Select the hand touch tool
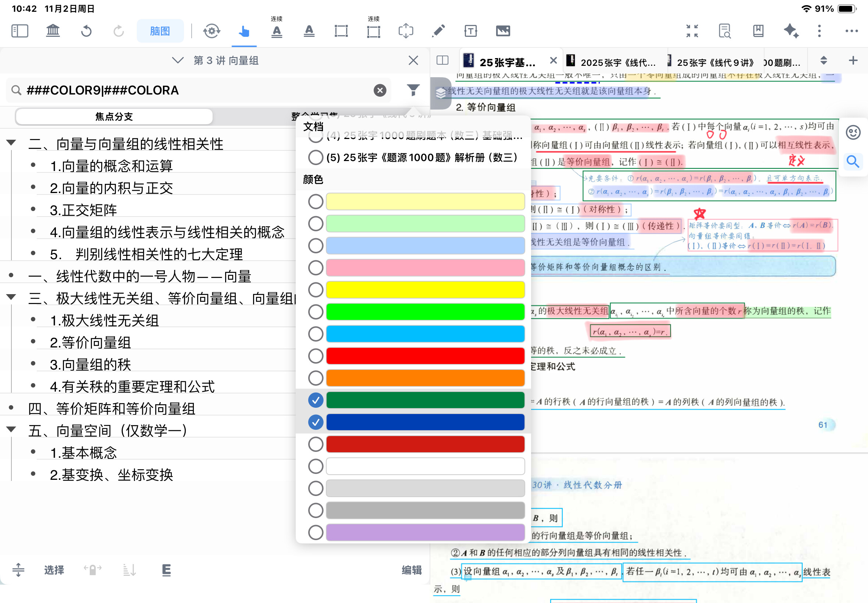Image resolution: width=868 pixels, height=603 pixels. (244, 31)
